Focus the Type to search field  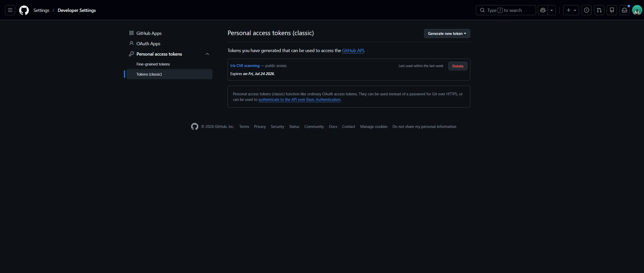click(x=506, y=10)
